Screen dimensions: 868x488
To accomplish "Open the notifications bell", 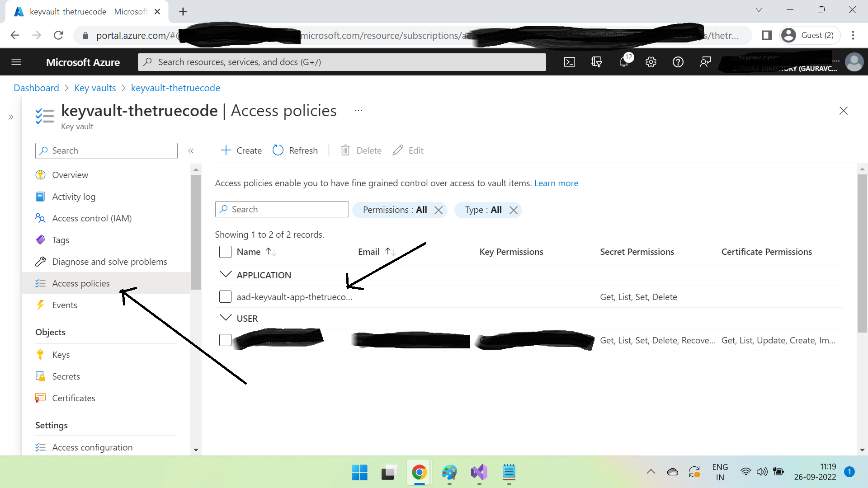I will [624, 62].
